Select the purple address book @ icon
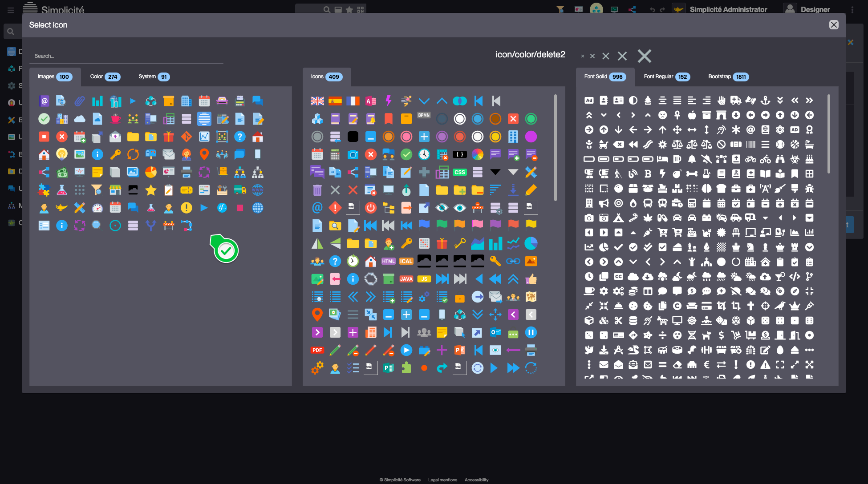868x484 pixels. coord(44,101)
